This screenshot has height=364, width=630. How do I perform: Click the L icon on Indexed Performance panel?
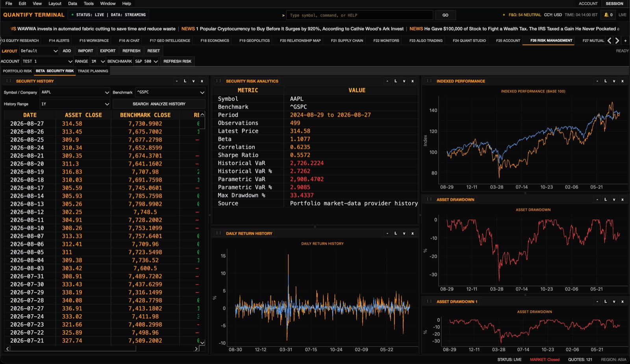point(606,81)
